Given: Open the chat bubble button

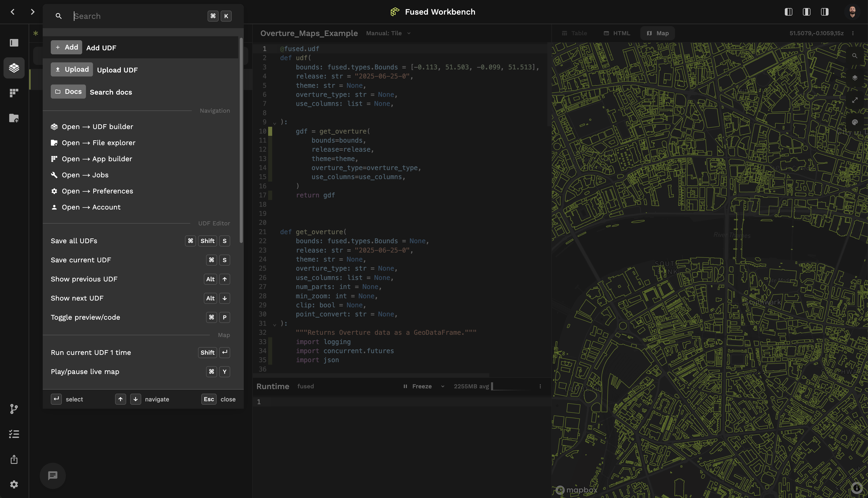Looking at the screenshot, I should click(53, 475).
